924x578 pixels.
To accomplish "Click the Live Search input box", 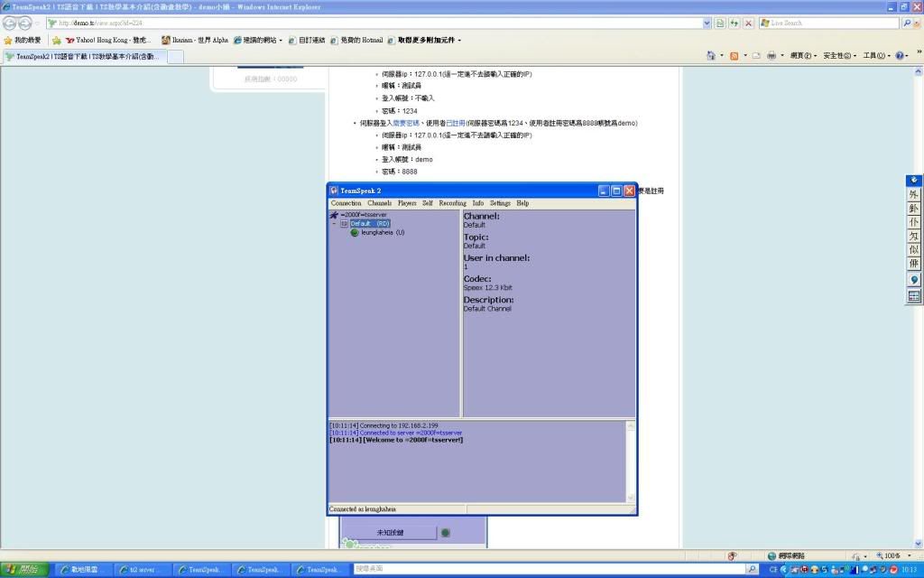I will [x=828, y=23].
